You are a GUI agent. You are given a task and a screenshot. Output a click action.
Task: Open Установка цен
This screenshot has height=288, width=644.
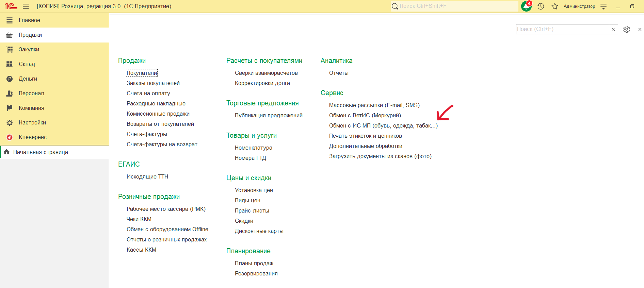point(254,190)
